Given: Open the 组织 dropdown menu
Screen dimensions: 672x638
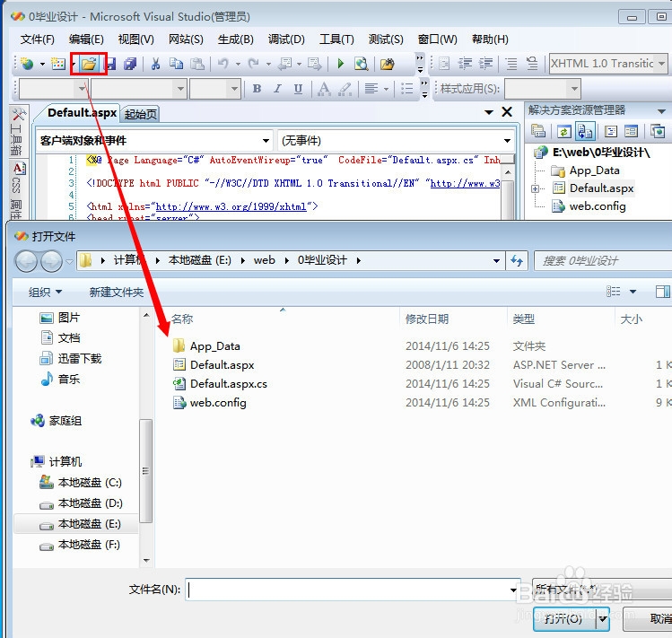Looking at the screenshot, I should 45,293.
